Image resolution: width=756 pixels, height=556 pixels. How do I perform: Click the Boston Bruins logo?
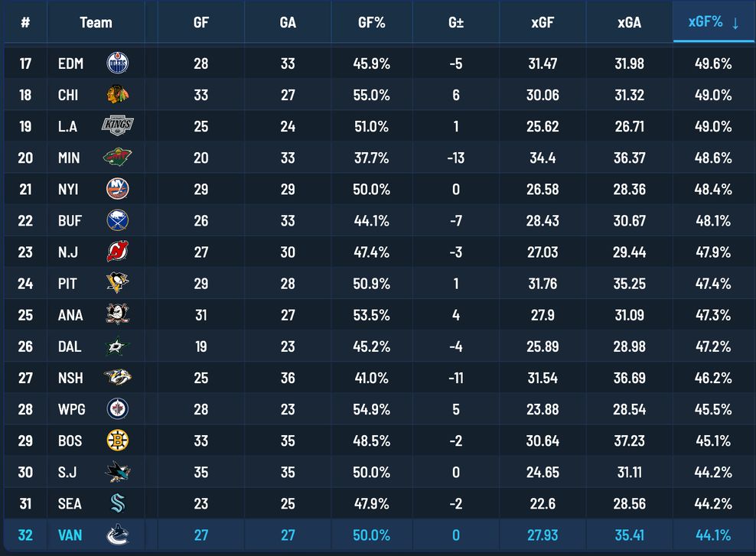pos(116,440)
